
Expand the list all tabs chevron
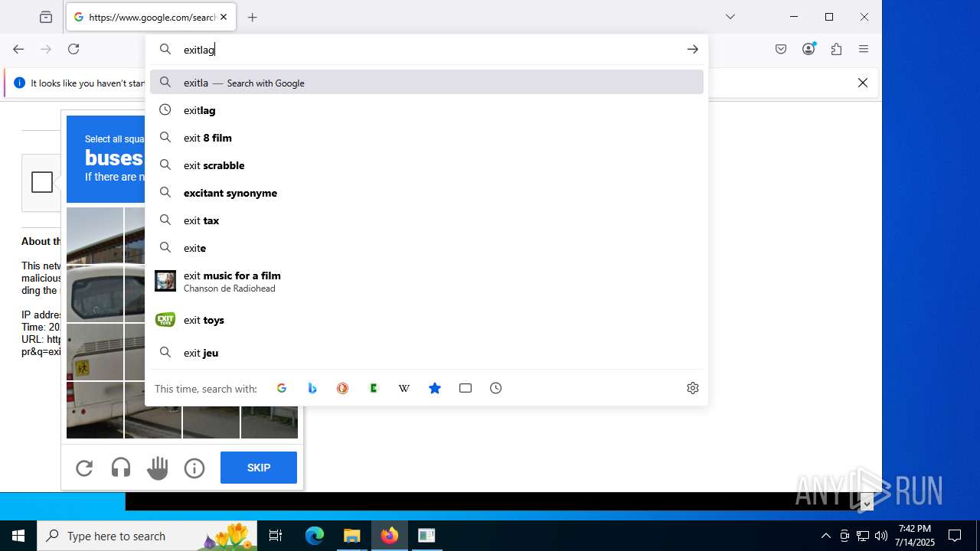(730, 17)
